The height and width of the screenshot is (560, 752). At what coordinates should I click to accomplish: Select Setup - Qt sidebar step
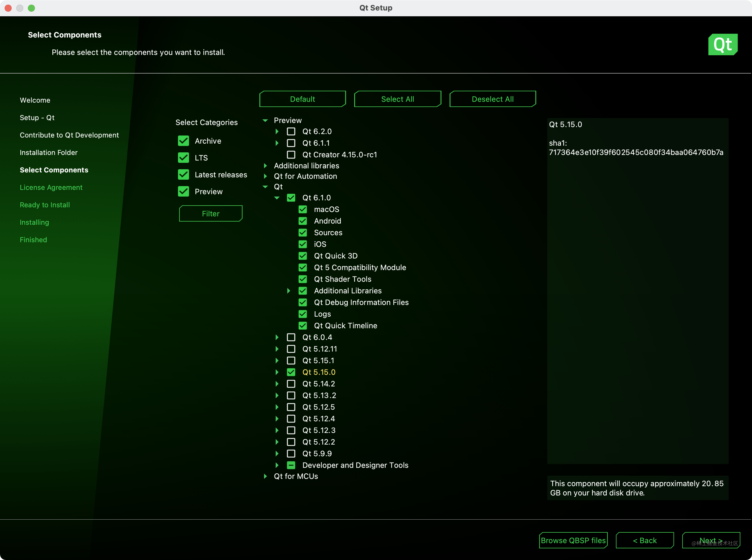[37, 118]
